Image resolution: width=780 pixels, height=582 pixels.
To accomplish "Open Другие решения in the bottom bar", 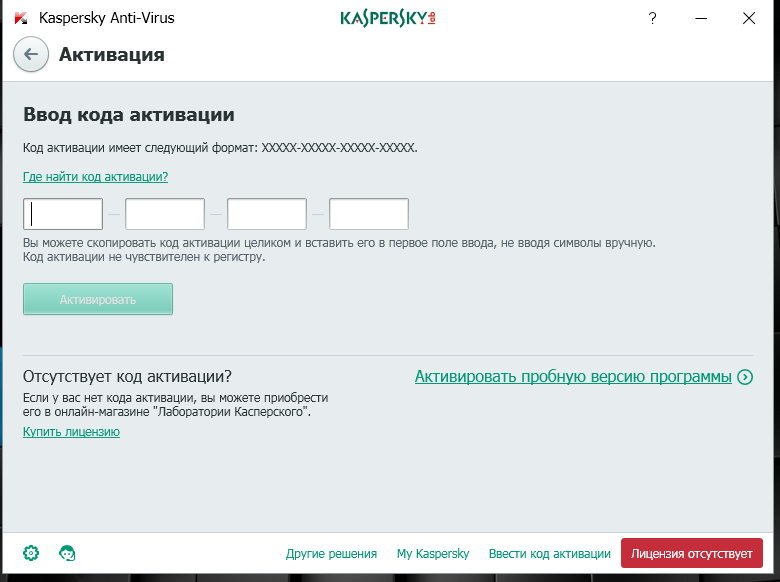I will tap(331, 553).
